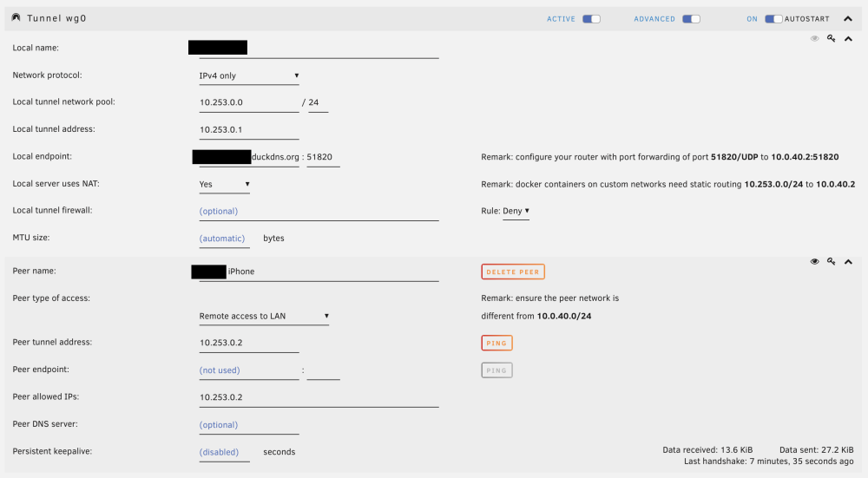Toggle the AUTOSTART switch
This screenshot has width=868, height=478.
(x=773, y=19)
